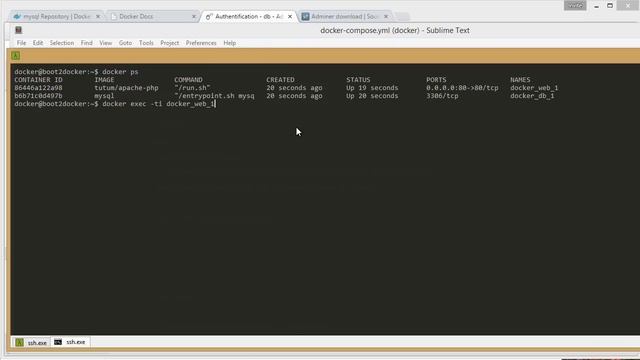Click the NAMES column header
The width and height of the screenshot is (640, 360).
(520, 80)
